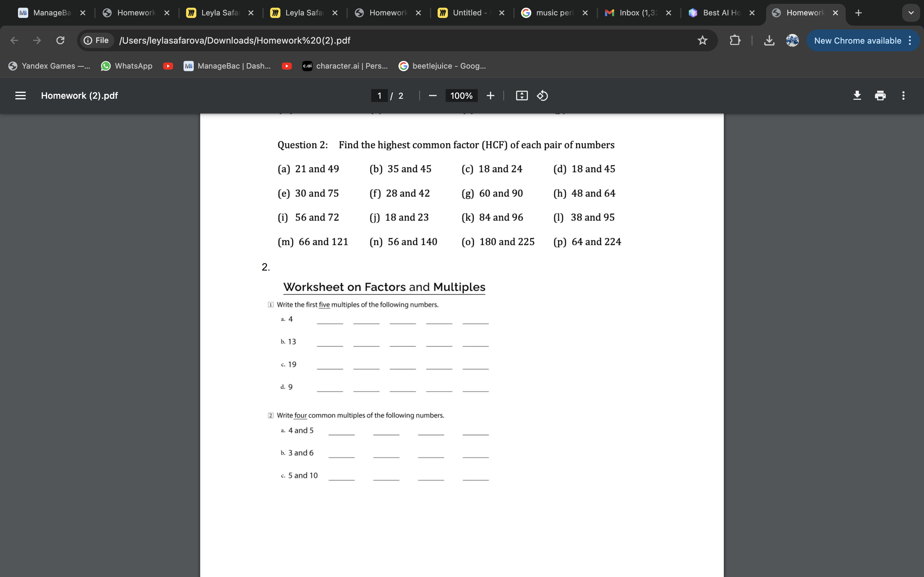Click the download icon in PDF toolbar

coord(857,95)
